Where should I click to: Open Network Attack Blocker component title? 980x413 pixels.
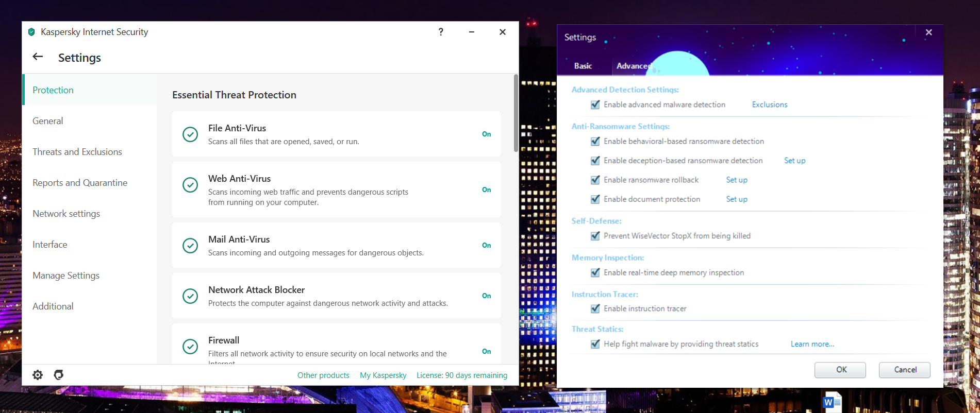tap(256, 290)
